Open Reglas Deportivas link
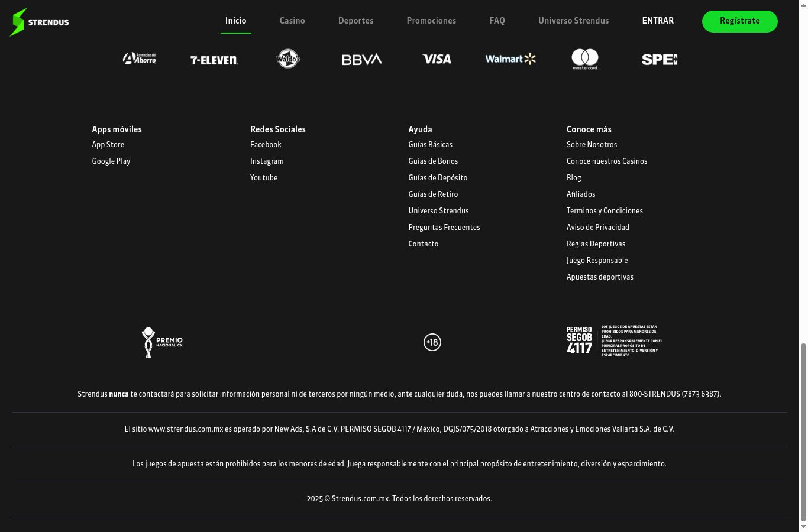 pos(596,244)
